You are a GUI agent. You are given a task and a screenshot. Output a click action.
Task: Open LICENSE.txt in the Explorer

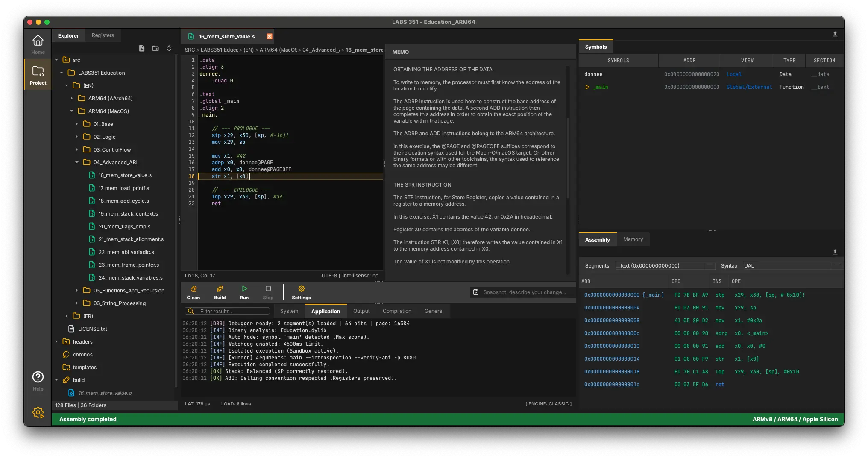pos(92,329)
